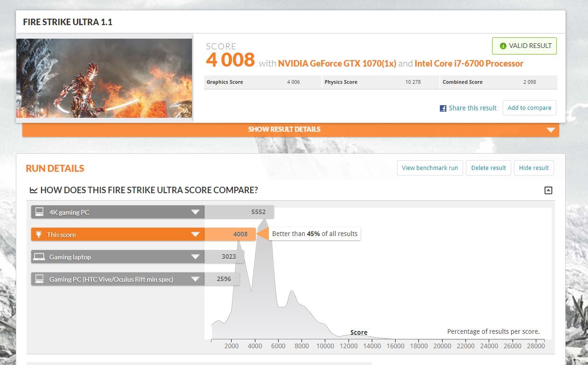Collapse the score comparison section
Image resolution: width=588 pixels, height=365 pixels.
pyautogui.click(x=548, y=190)
